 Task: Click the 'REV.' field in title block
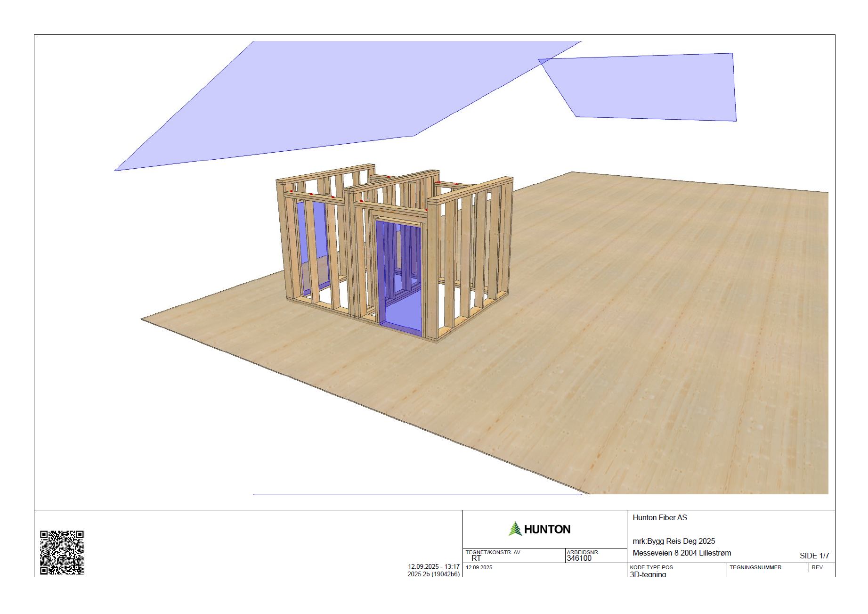pyautogui.click(x=818, y=567)
